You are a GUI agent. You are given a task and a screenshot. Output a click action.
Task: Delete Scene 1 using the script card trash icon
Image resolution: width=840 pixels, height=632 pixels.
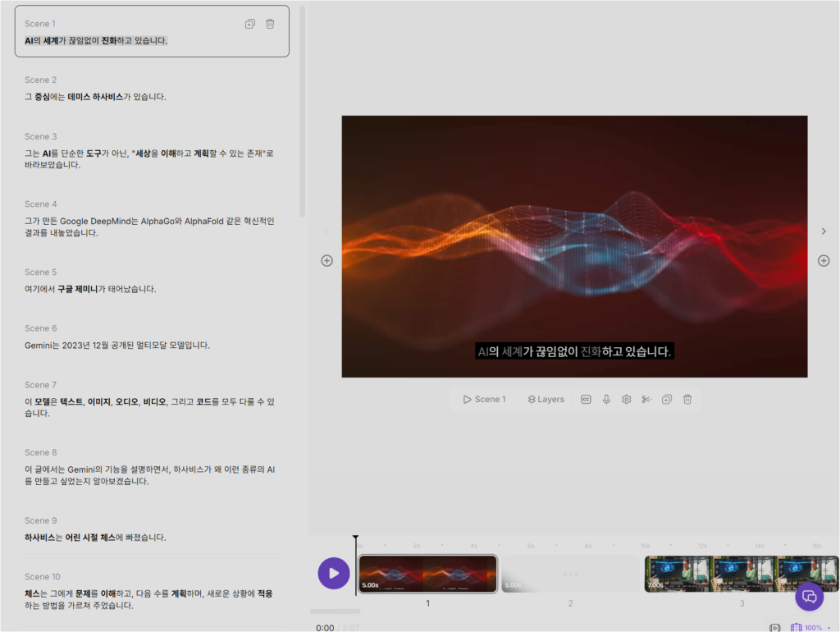pyautogui.click(x=270, y=24)
